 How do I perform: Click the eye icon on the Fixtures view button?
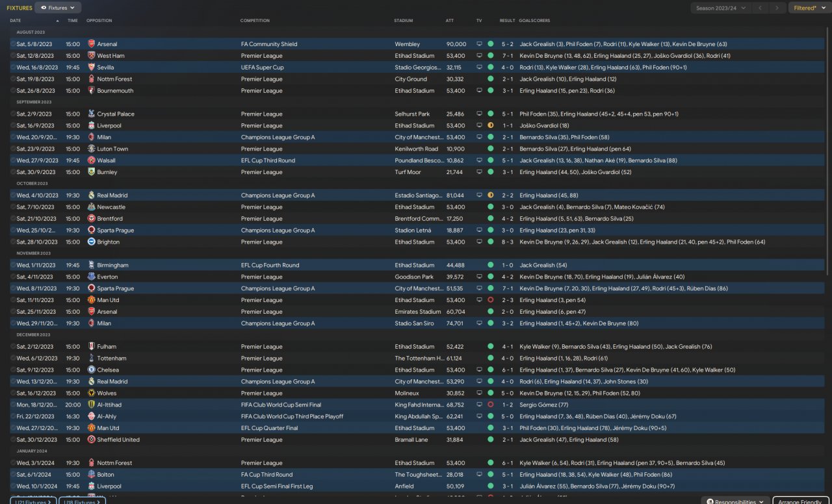44,8
